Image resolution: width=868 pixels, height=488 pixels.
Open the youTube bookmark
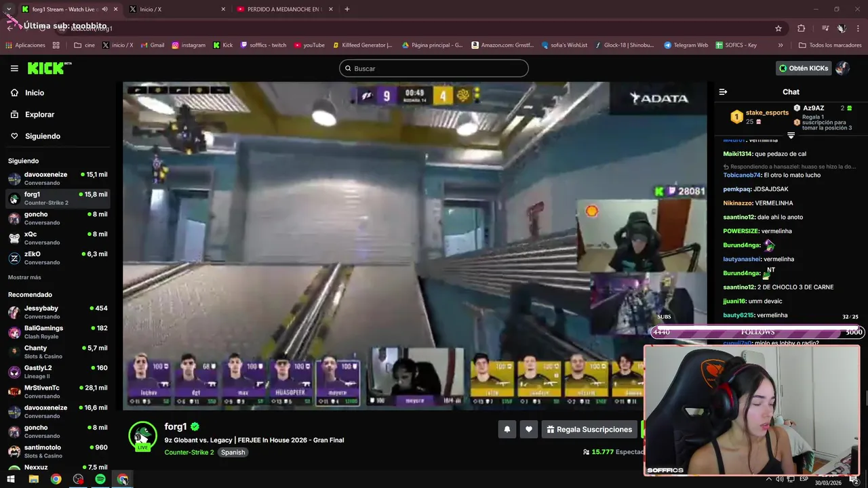[x=309, y=45]
